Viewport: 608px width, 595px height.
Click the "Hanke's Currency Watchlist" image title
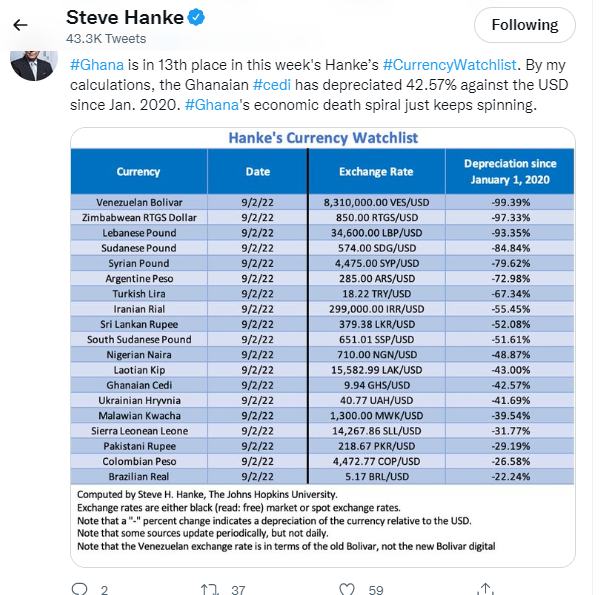point(322,138)
